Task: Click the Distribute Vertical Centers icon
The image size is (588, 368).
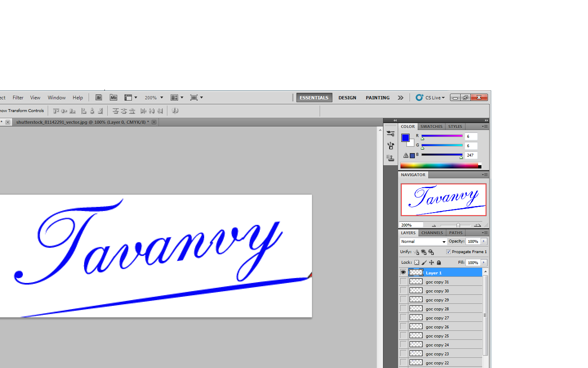Action: pos(124,111)
